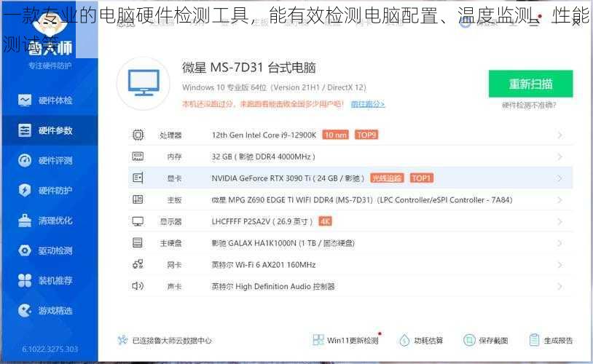Click the processor chip icon

(138, 135)
